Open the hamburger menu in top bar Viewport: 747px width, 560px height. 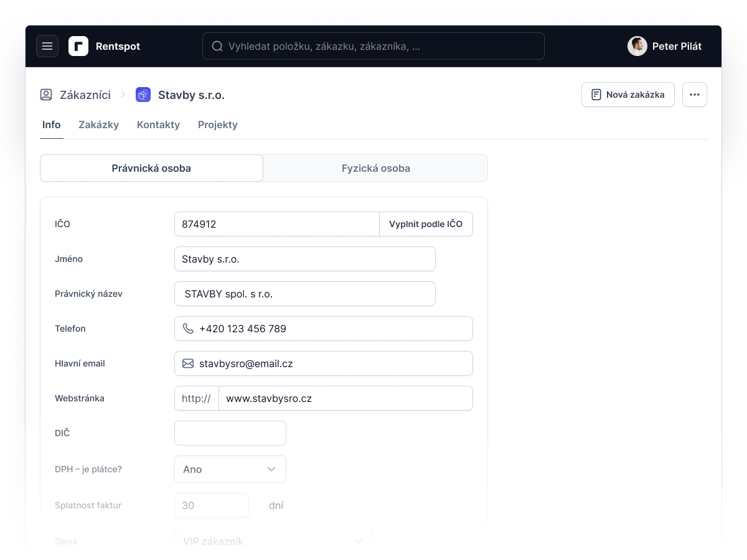point(47,46)
